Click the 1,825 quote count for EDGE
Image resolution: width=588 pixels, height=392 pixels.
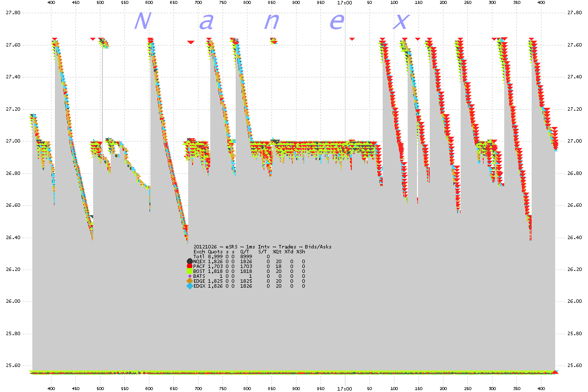point(216,281)
